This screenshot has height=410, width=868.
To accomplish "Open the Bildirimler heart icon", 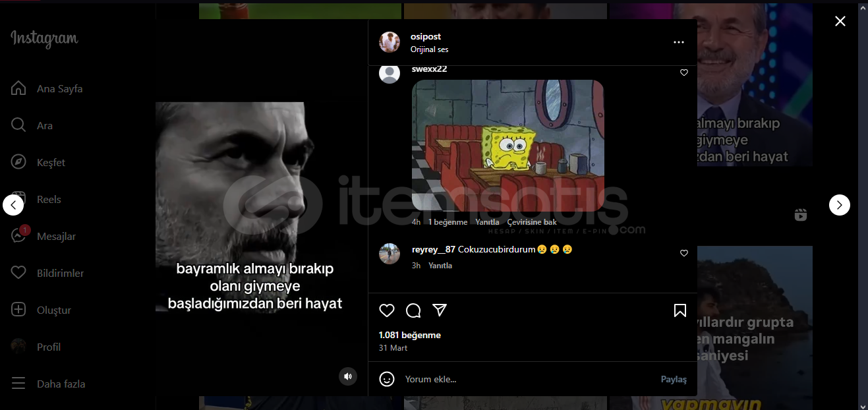I will (x=18, y=273).
